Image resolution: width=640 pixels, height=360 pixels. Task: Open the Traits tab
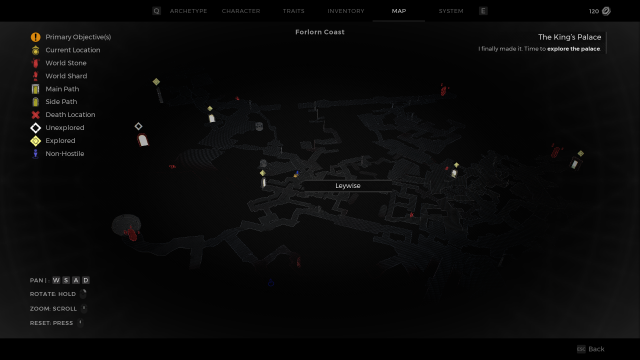(x=293, y=11)
